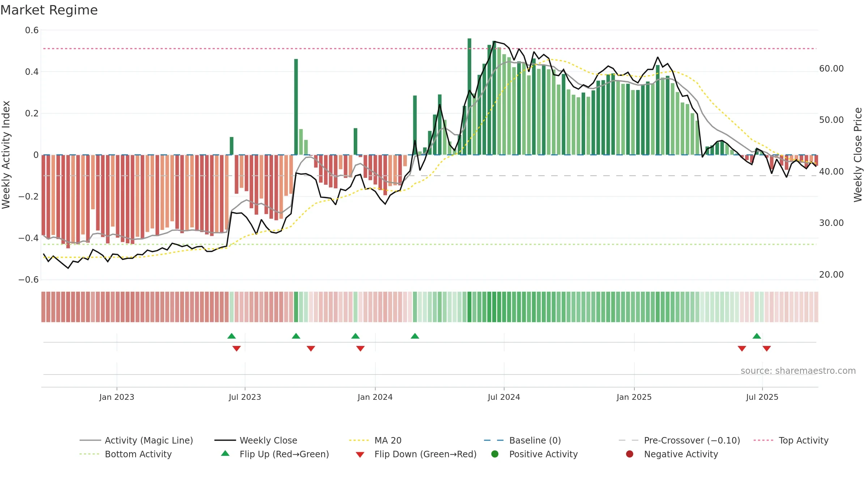Click the pale pink regime strip segment at far right
This screenshot has height=488, width=868.
816,307
